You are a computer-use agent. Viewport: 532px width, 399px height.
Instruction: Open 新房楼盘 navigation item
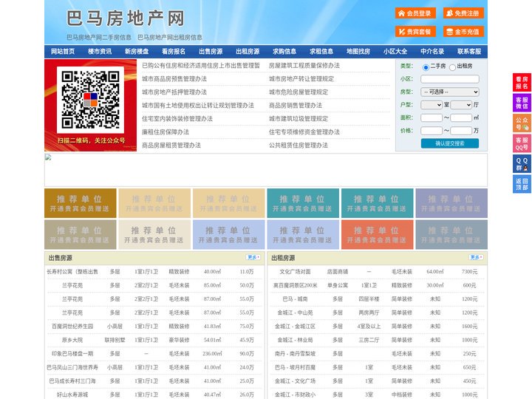pos(137,52)
